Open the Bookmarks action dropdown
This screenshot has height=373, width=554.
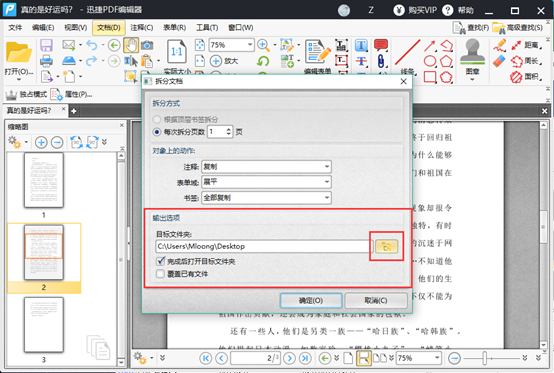pyautogui.click(x=266, y=197)
